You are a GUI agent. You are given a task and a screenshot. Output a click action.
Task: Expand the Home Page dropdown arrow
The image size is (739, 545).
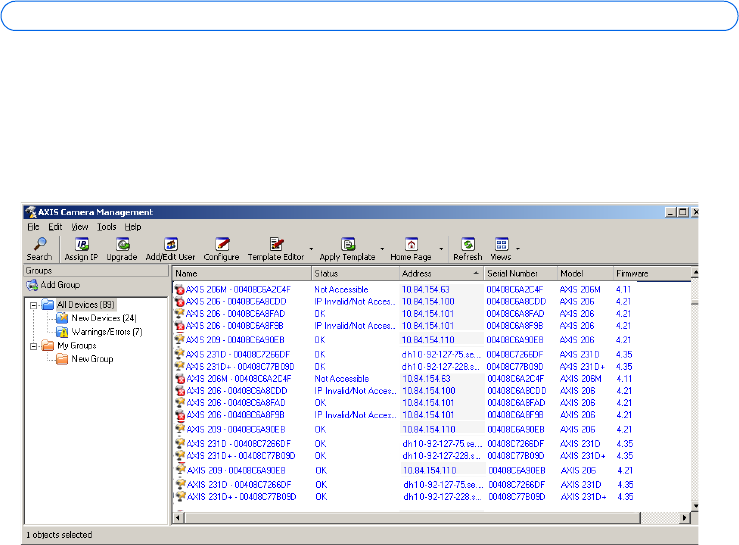pyautogui.click(x=442, y=248)
